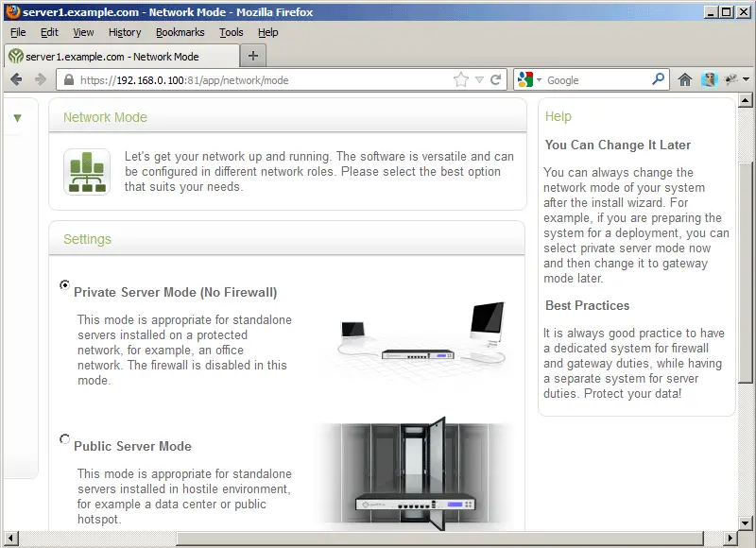
Task: Bookmark this page with the star icon
Action: [461, 80]
